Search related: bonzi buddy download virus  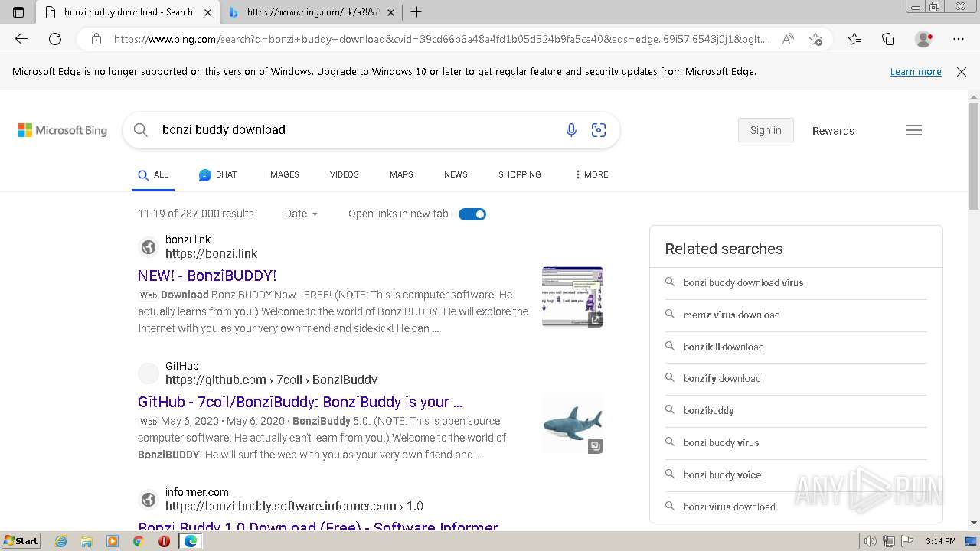coord(743,282)
